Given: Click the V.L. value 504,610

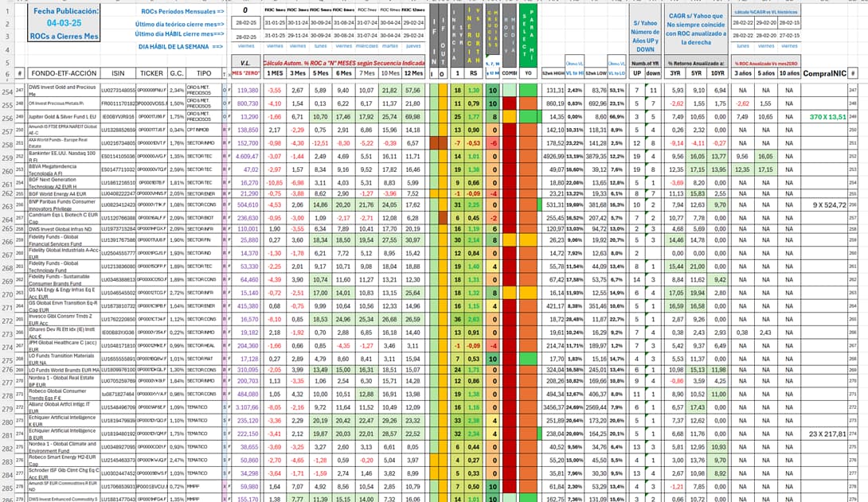Looking at the screenshot, I should [248, 204].
